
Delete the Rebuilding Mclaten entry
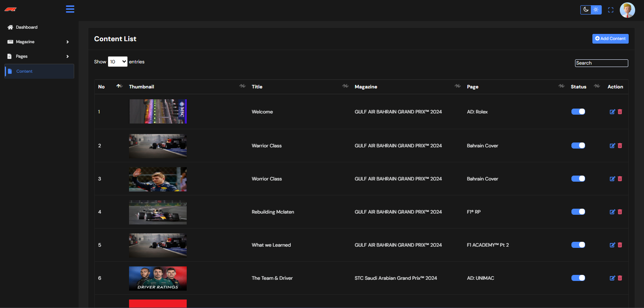(x=620, y=212)
